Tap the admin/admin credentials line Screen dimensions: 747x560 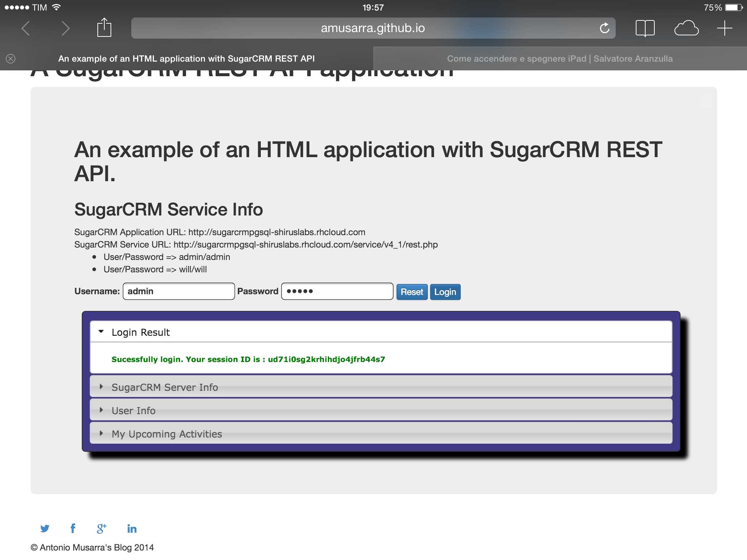(x=167, y=257)
